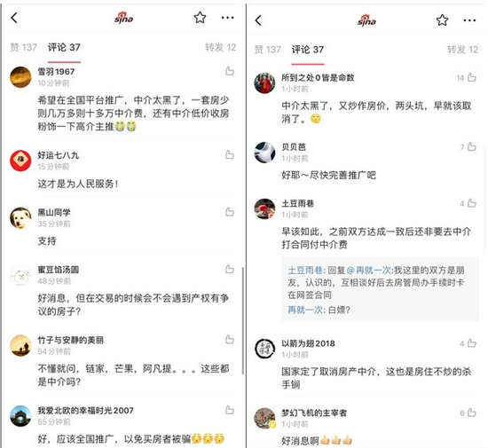This screenshot has height=448, width=488.
Task: Click the star icon in right panel
Action: (x=442, y=20)
